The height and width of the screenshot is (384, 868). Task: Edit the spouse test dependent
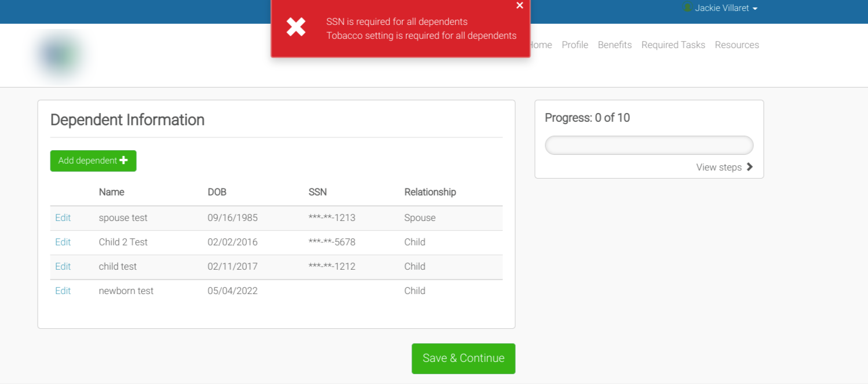pos(63,218)
